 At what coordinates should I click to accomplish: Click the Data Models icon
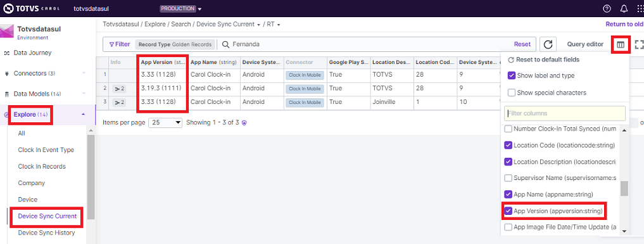pos(6,94)
